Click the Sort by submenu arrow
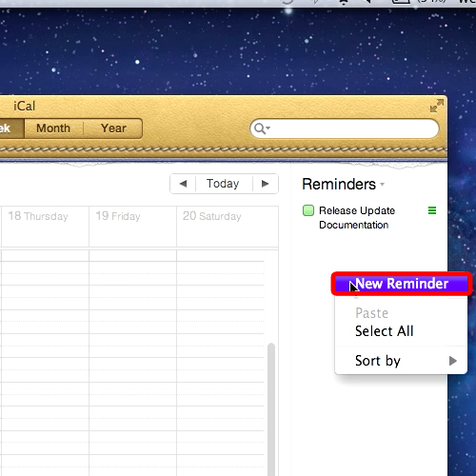This screenshot has width=476, height=476. [x=453, y=361]
